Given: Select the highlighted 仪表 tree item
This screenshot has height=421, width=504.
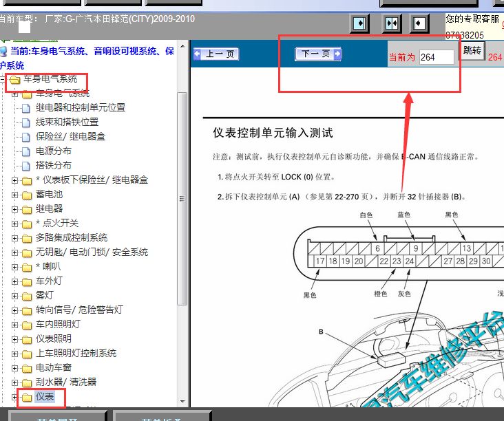Looking at the screenshot, I should point(45,397).
